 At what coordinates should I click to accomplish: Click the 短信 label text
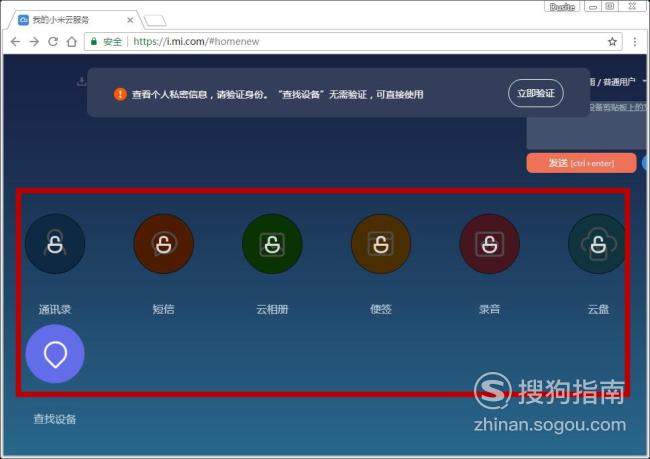[x=164, y=309]
